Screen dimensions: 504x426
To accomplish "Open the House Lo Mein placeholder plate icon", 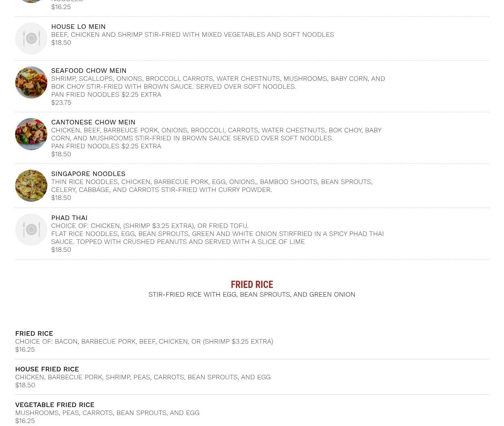I will tap(31, 38).
